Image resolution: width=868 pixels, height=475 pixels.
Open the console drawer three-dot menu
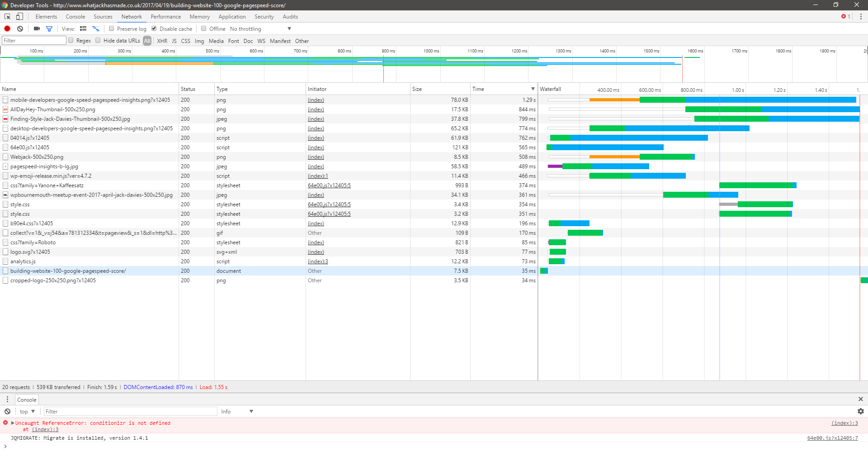pyautogui.click(x=7, y=399)
